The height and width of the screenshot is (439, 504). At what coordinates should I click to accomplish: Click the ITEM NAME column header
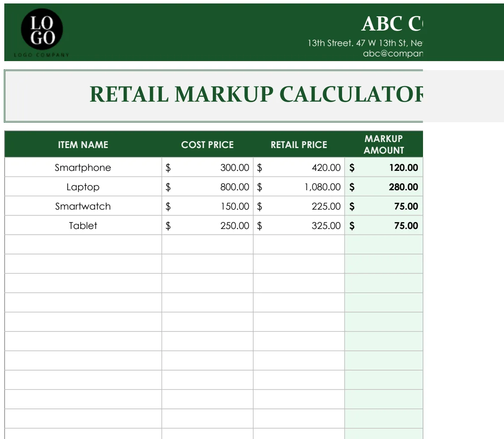(x=83, y=145)
